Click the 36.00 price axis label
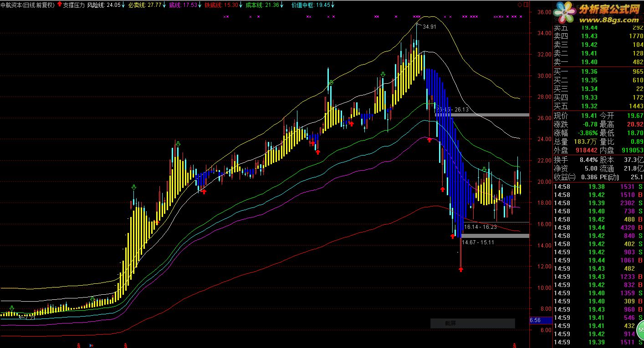Viewport: 644px width, 348px height. pos(545,12)
